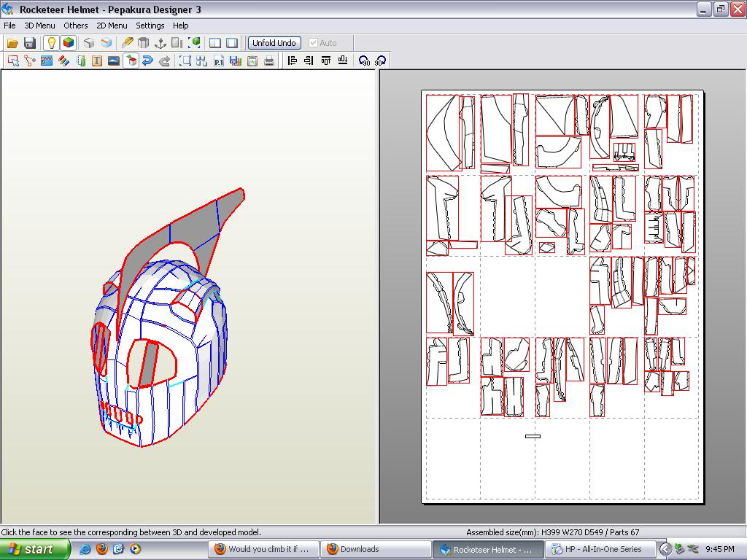Screen dimensions: 747x560
Task: Rotate part 90 degrees counterclockwise
Action: pos(364,61)
